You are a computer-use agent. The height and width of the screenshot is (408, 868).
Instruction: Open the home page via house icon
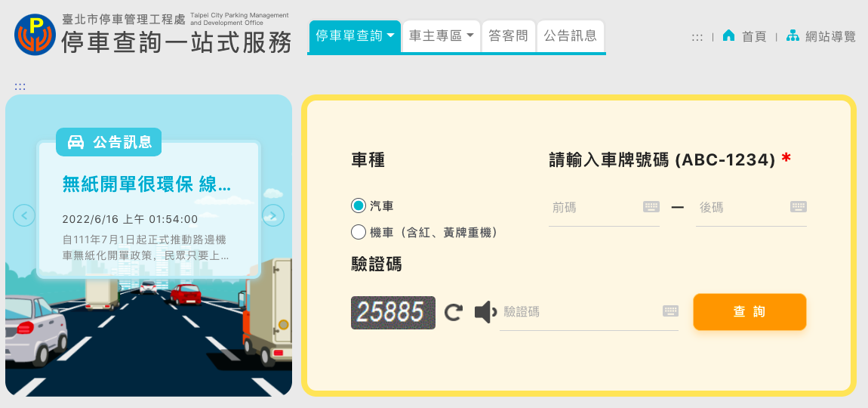tap(728, 36)
